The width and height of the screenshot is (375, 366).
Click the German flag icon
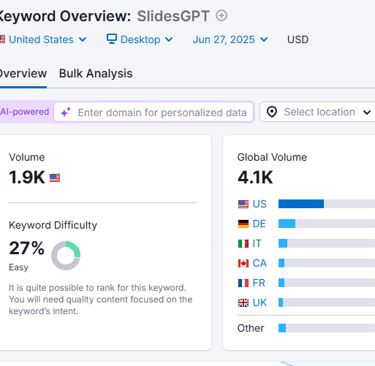243,224
